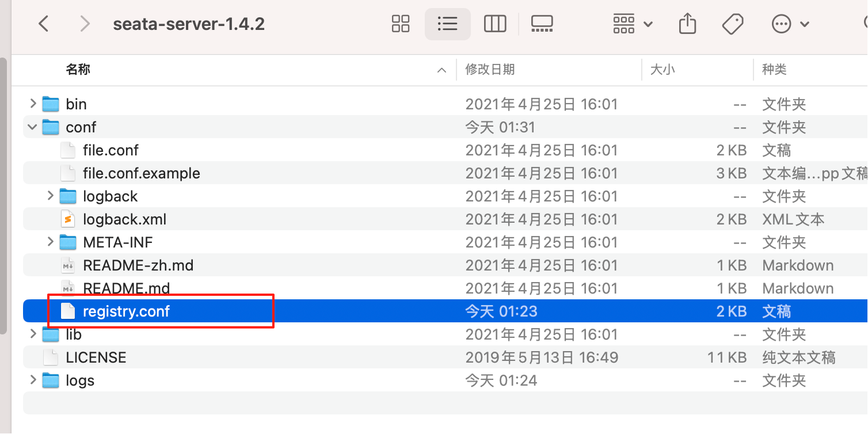The image size is (868, 434).
Task: Click registry.conf date 今天 01:23
Action: tap(501, 311)
